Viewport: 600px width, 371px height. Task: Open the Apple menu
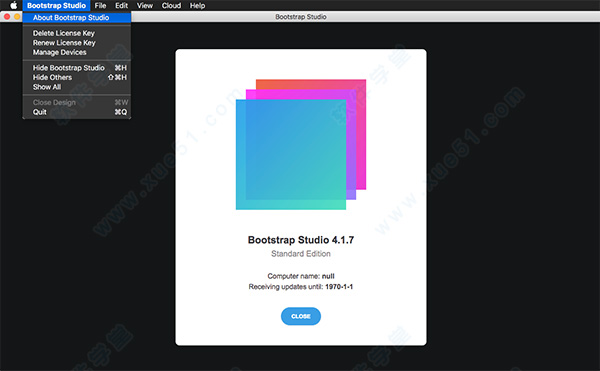click(x=13, y=5)
